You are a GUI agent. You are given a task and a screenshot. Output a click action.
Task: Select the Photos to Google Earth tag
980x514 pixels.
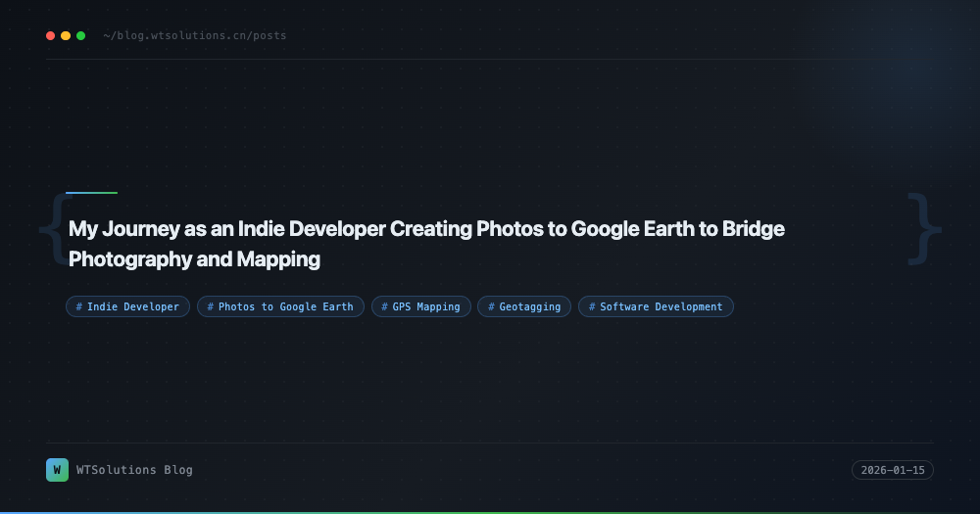click(x=280, y=306)
